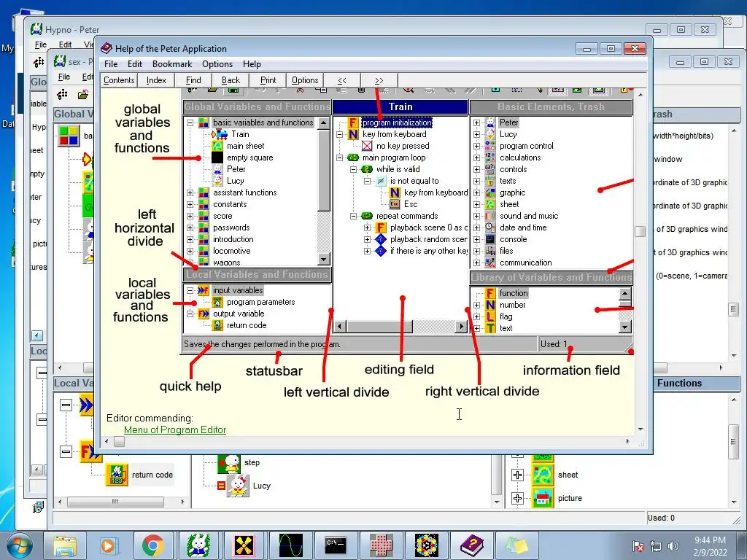Select the four-color squares icon in Global Variables
The height and width of the screenshot is (560, 747).
click(69, 136)
